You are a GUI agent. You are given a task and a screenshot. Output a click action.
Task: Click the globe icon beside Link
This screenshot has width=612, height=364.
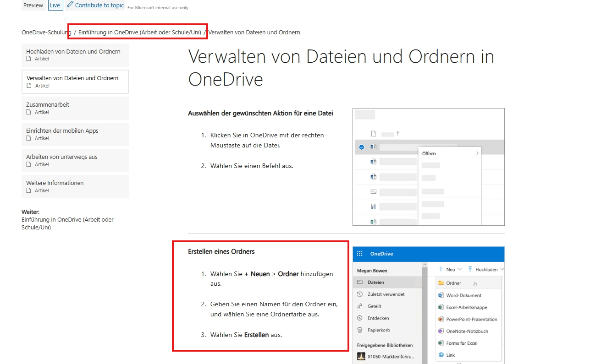pos(441,355)
